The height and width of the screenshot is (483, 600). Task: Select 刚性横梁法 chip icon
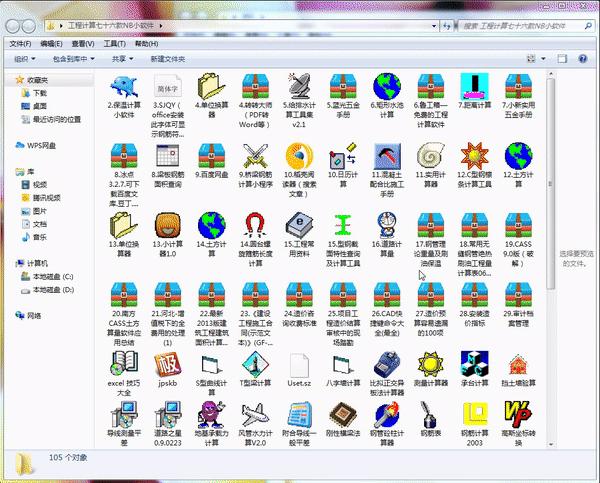coord(343,414)
